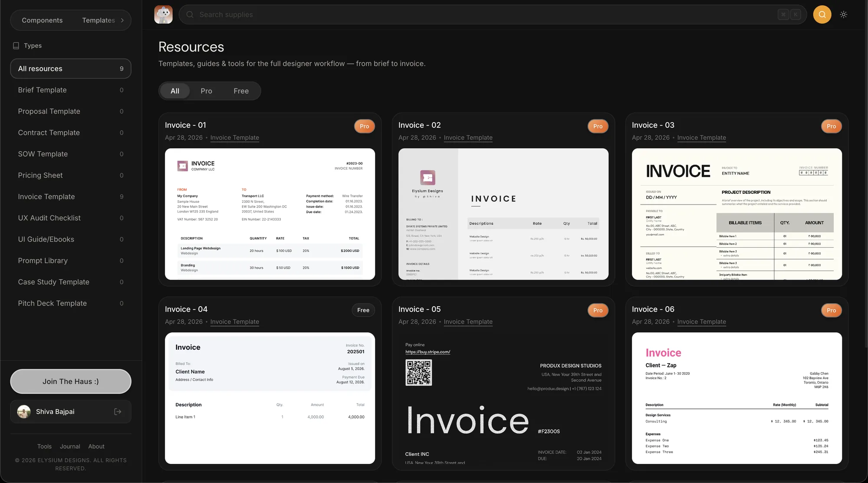Viewport: 868px width, 483px height.
Task: Click the dog avatar logo icon
Action: [x=163, y=14]
